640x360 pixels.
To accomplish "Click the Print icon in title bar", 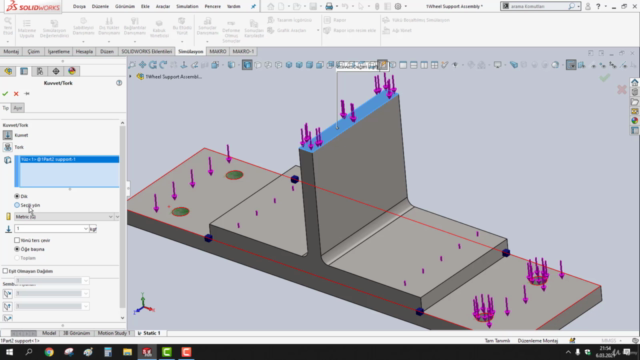I will [329, 7].
